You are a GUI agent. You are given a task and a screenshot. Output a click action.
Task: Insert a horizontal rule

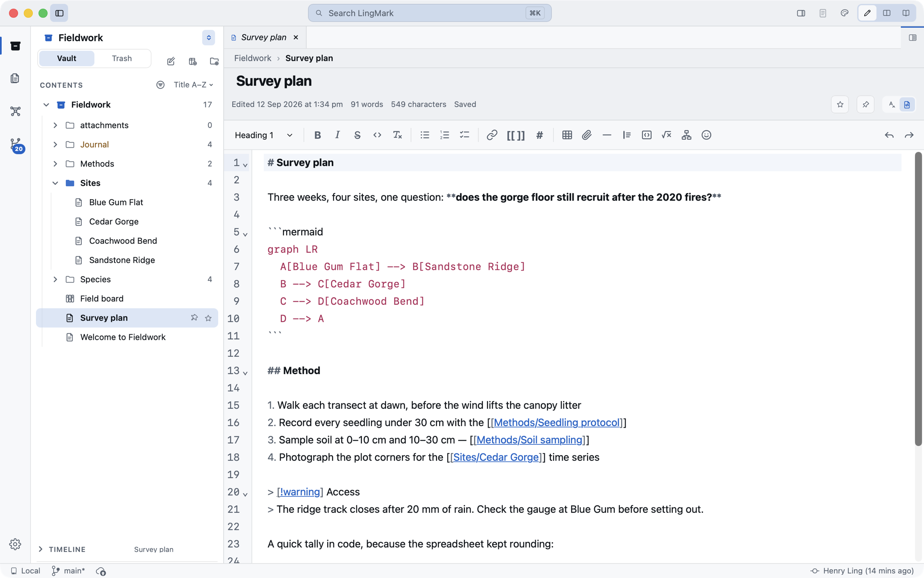pos(607,135)
